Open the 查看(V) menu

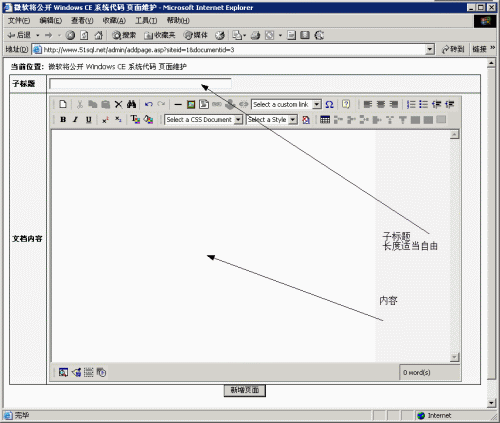click(x=82, y=21)
